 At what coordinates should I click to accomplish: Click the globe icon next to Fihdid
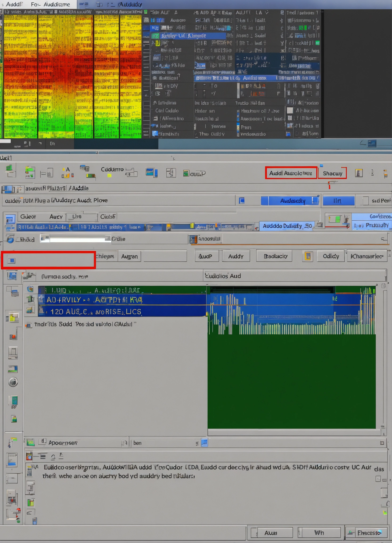pos(10,239)
